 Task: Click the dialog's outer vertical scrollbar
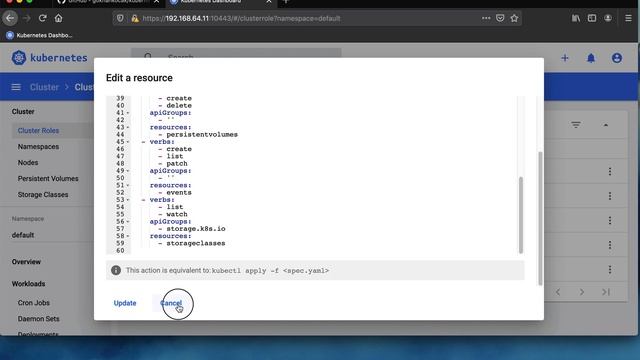tap(540, 218)
